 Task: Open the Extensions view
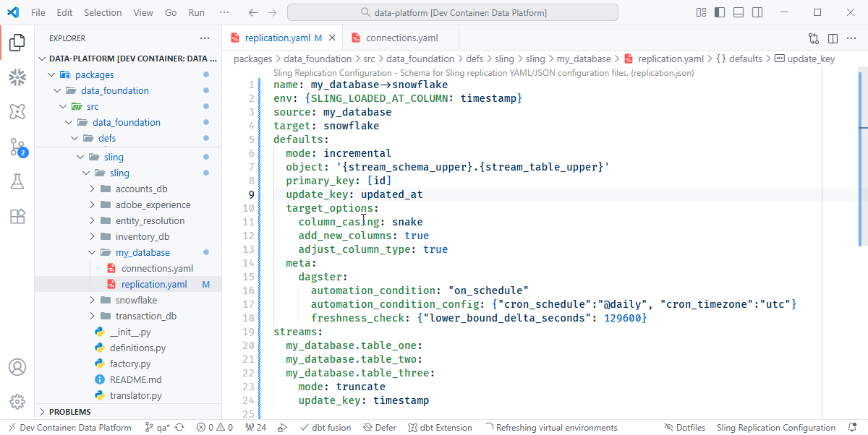pos(17,216)
